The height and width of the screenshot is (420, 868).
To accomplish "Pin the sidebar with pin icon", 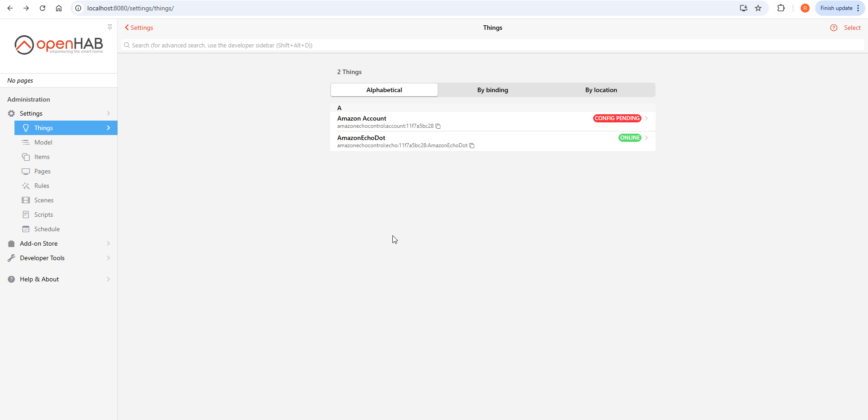I will tap(110, 28).
